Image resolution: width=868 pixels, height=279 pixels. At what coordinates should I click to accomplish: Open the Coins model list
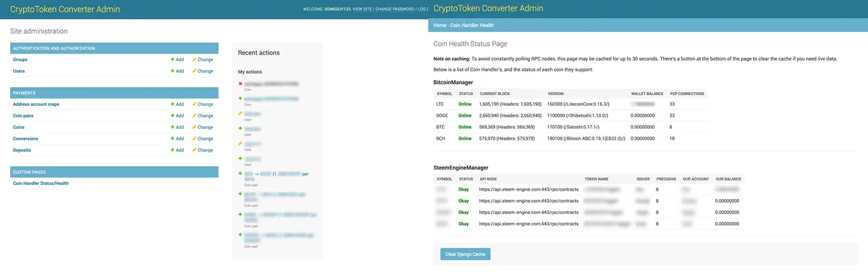tap(19, 127)
